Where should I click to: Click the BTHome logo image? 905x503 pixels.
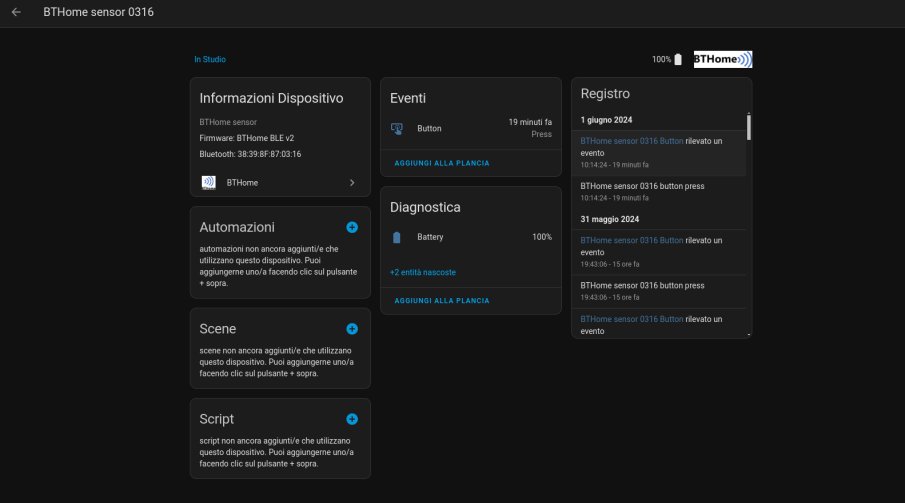723,59
